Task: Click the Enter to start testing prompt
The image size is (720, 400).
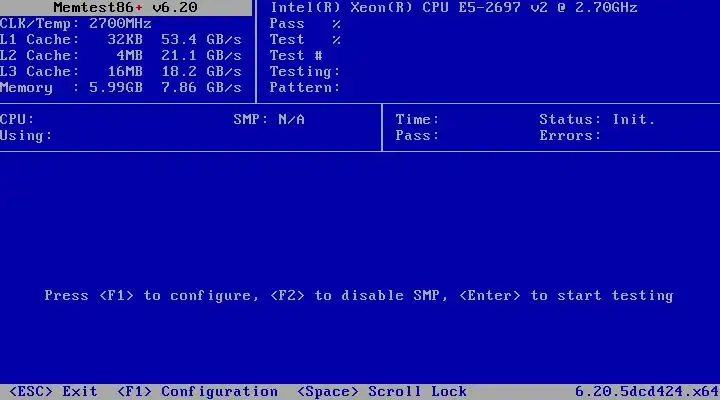Action: (566, 296)
